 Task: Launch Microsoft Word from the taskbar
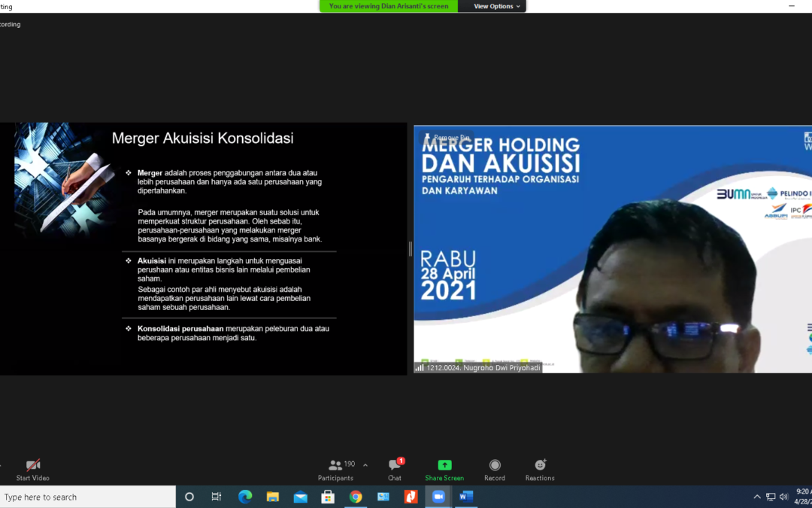pos(465,497)
